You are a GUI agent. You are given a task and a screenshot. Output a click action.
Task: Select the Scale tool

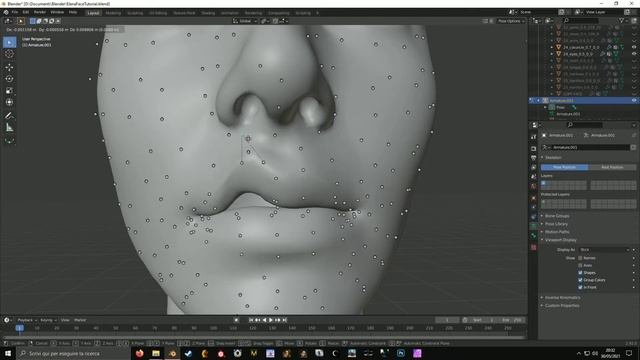pyautogui.click(x=9, y=91)
